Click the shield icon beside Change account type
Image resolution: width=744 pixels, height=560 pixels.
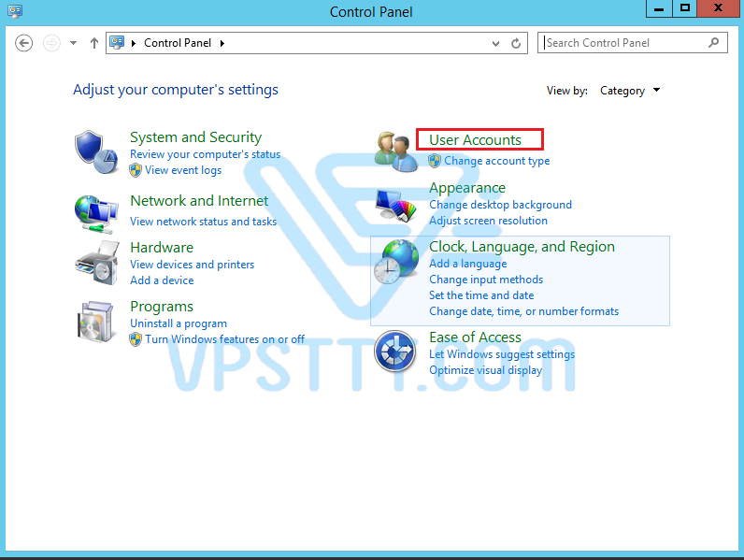click(435, 161)
